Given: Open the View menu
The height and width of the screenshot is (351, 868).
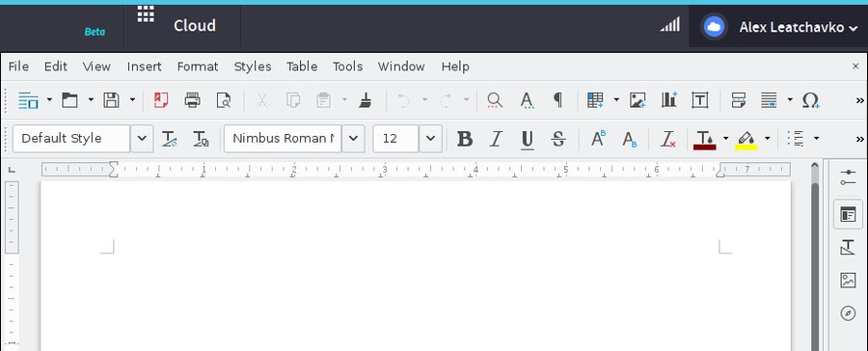Looking at the screenshot, I should (96, 67).
